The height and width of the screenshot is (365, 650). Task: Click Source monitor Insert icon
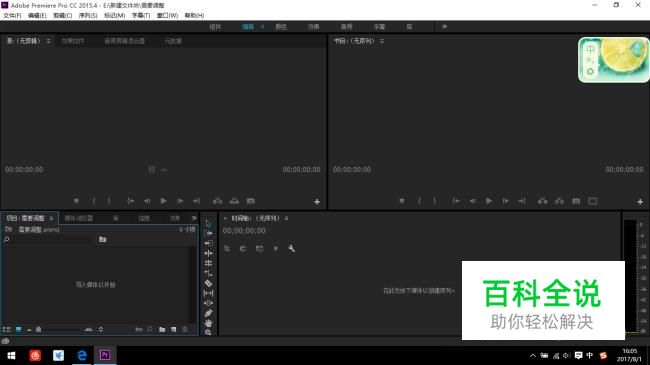click(x=218, y=201)
